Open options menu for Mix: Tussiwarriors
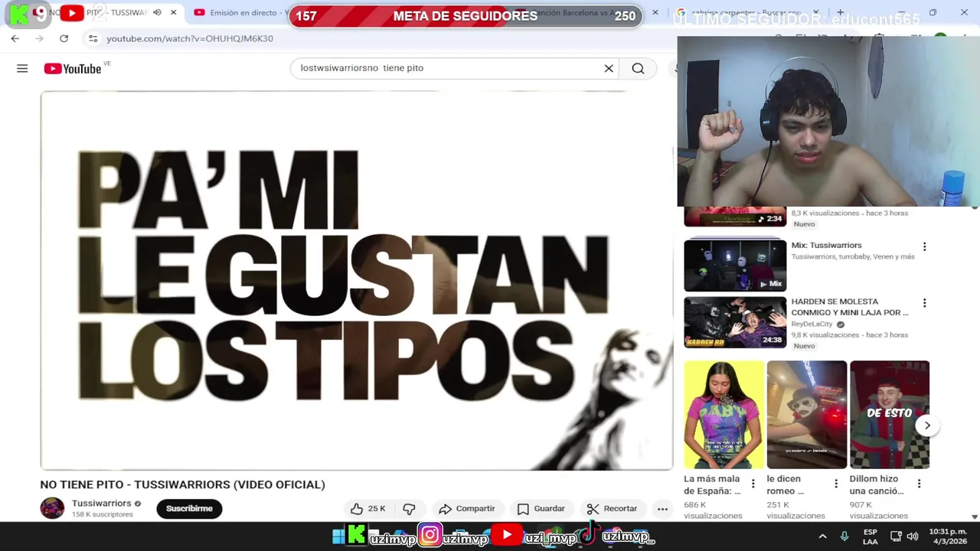This screenshot has width=980, height=551. [924, 246]
